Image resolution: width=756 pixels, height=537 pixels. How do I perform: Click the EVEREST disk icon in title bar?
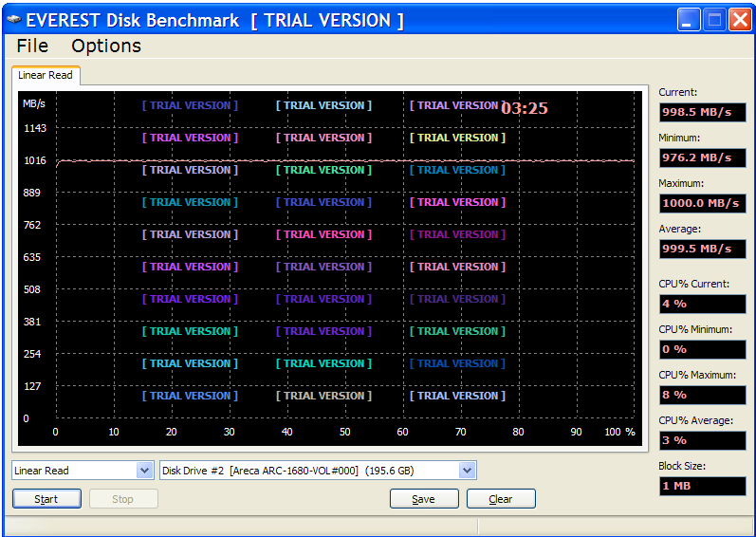pyautogui.click(x=13, y=20)
